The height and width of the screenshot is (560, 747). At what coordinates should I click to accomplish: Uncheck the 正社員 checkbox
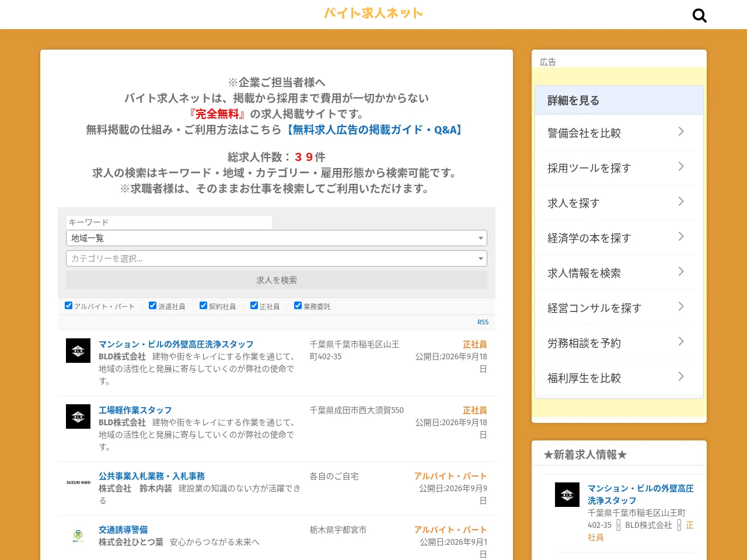click(x=254, y=306)
